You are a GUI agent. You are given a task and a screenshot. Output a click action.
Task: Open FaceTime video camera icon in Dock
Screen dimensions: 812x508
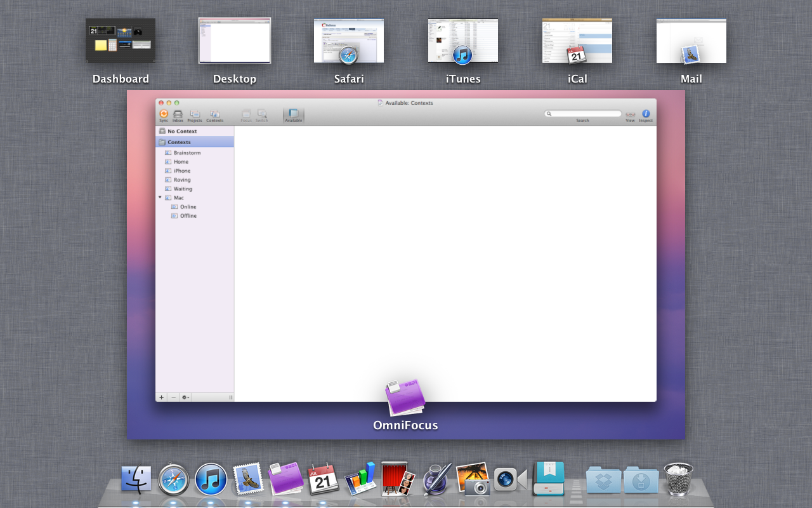coord(511,479)
